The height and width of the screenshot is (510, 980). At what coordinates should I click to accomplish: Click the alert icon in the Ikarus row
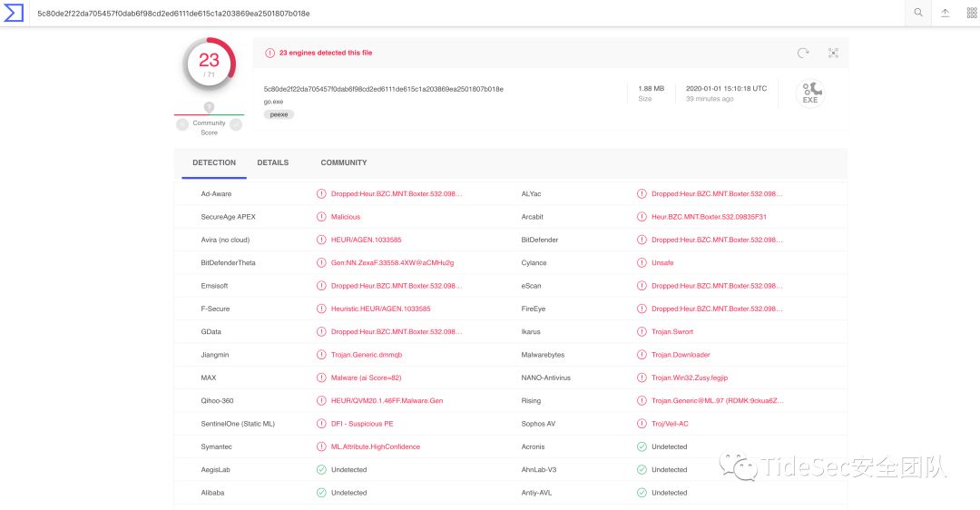pyautogui.click(x=642, y=332)
